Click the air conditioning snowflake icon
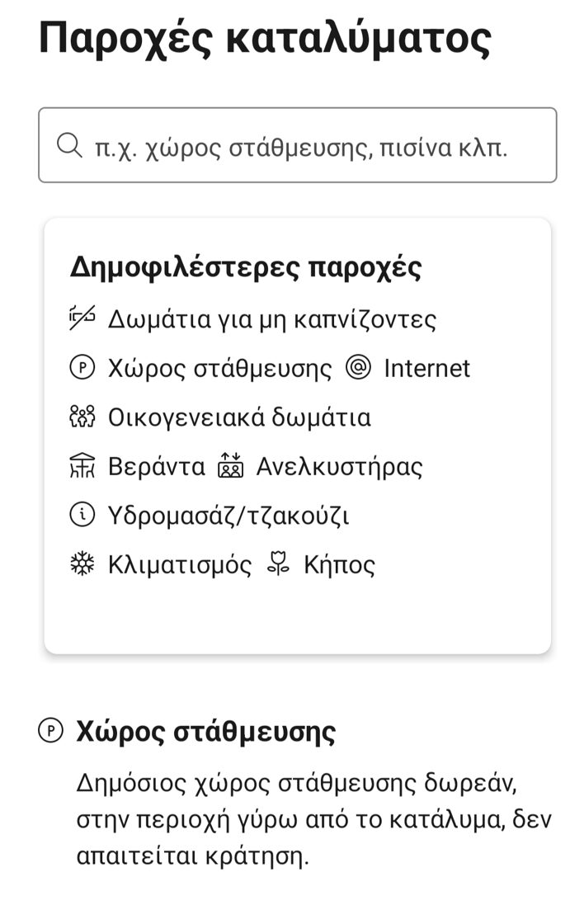The width and height of the screenshot is (570, 924). [x=82, y=565]
